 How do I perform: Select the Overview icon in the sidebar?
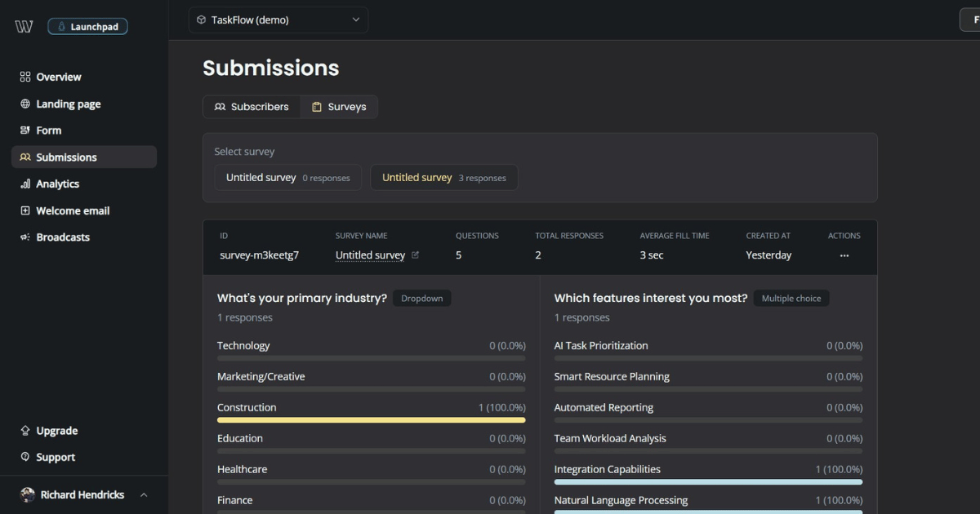coord(25,77)
